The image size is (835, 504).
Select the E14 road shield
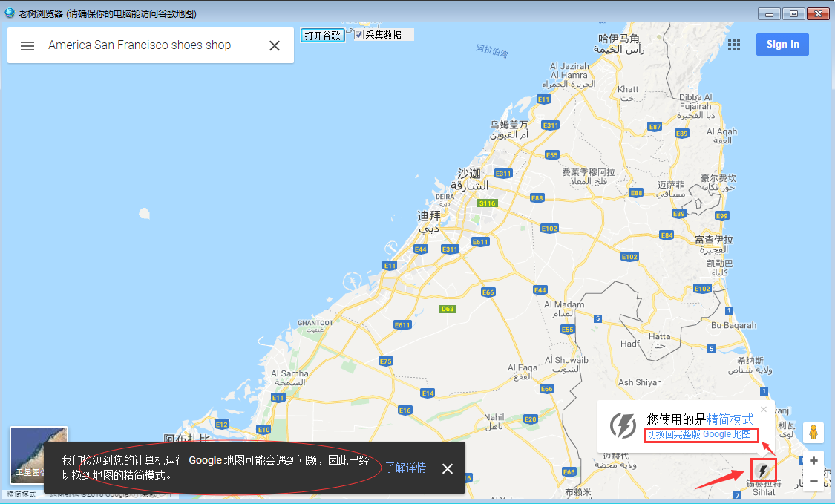(428, 393)
